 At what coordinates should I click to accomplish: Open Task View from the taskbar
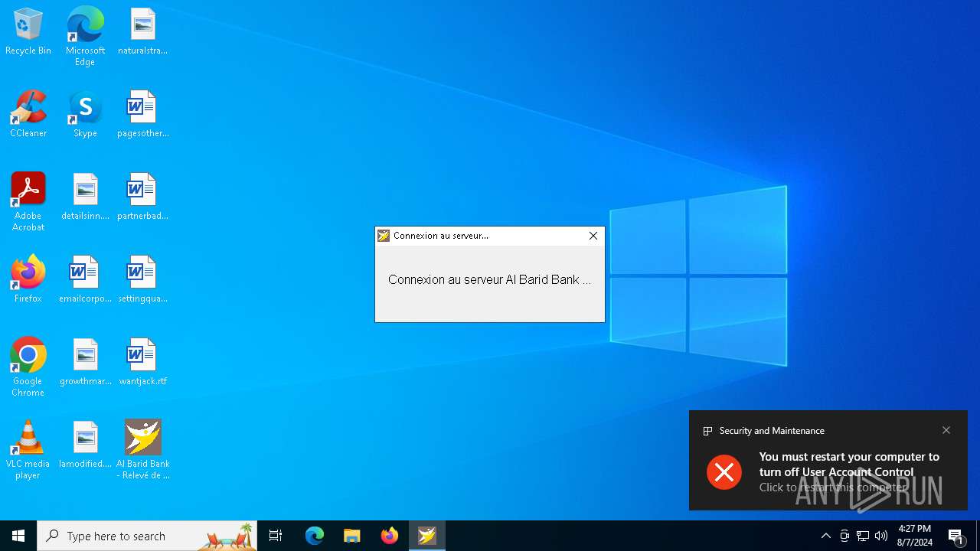(x=276, y=536)
